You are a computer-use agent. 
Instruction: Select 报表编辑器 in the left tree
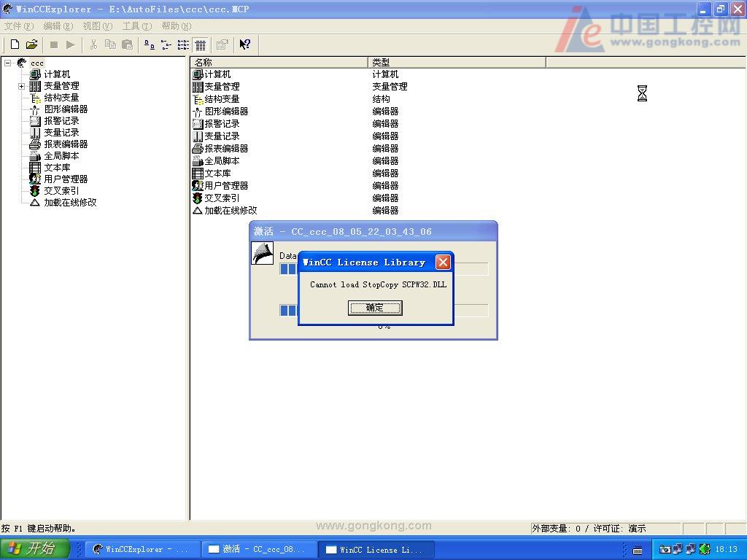(66, 144)
